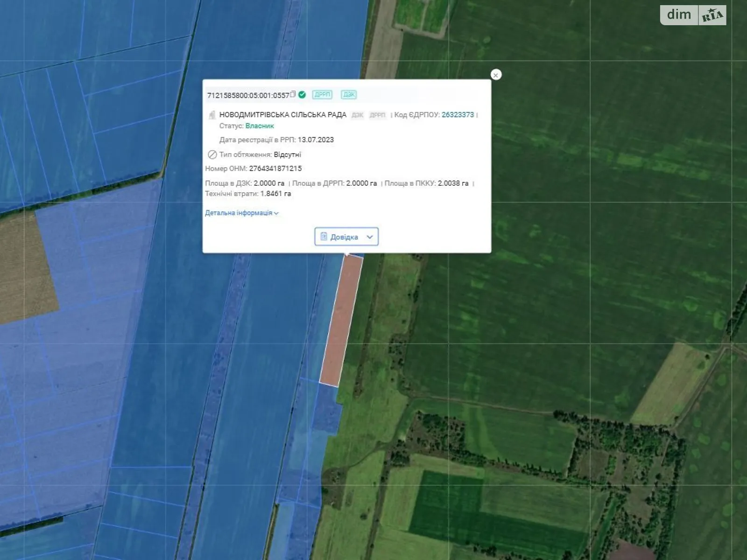Click the dim.RIA logo watermark
This screenshot has height=560, width=747.
pos(693,15)
